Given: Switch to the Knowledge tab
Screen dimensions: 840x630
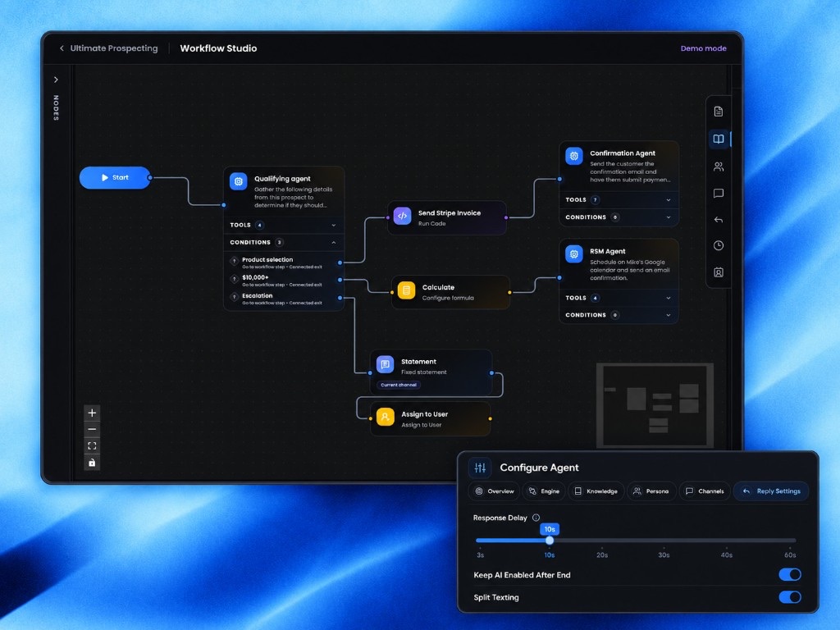Looking at the screenshot, I should pos(596,491).
